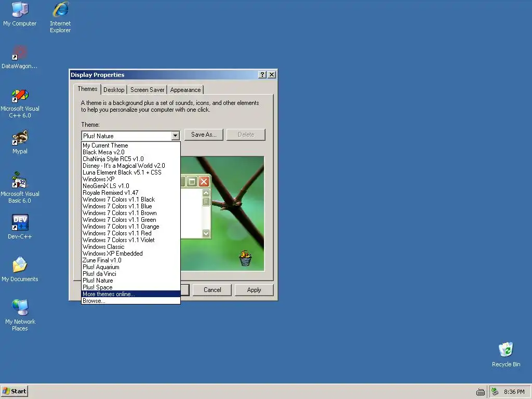Open My Network Places icon
532x399 pixels.
pos(20,315)
